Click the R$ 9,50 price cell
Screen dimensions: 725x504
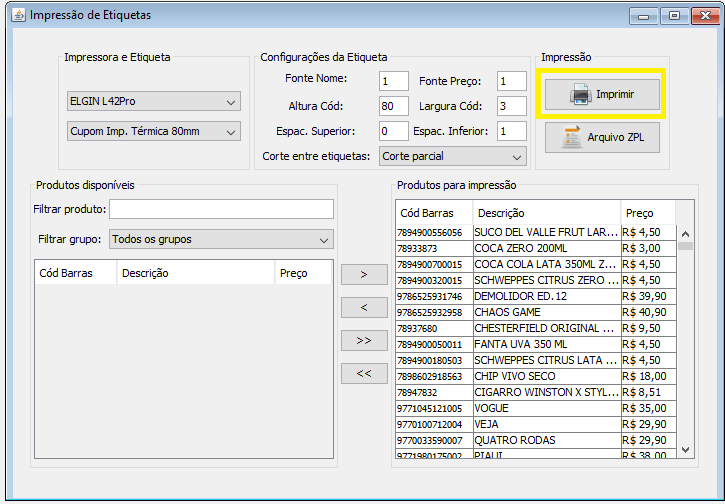coord(648,328)
